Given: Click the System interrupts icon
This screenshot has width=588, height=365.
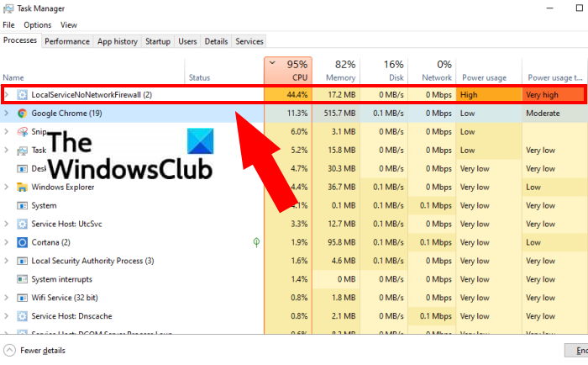Looking at the screenshot, I should 22,279.
